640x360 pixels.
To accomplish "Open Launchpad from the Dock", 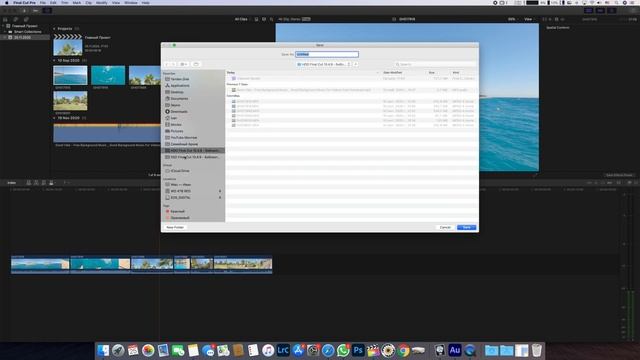I will coord(118,350).
